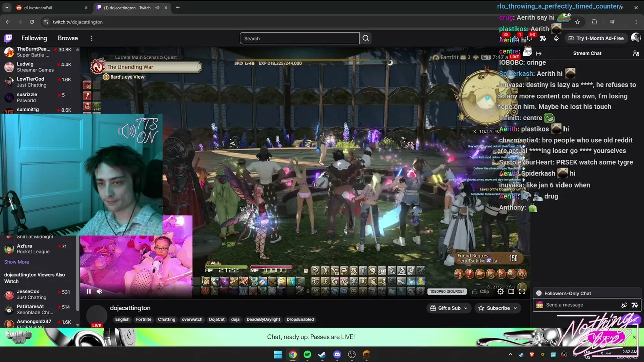The width and height of the screenshot is (644, 362).
Task: Open the 7TV icon in top navigation
Action: point(543,38)
